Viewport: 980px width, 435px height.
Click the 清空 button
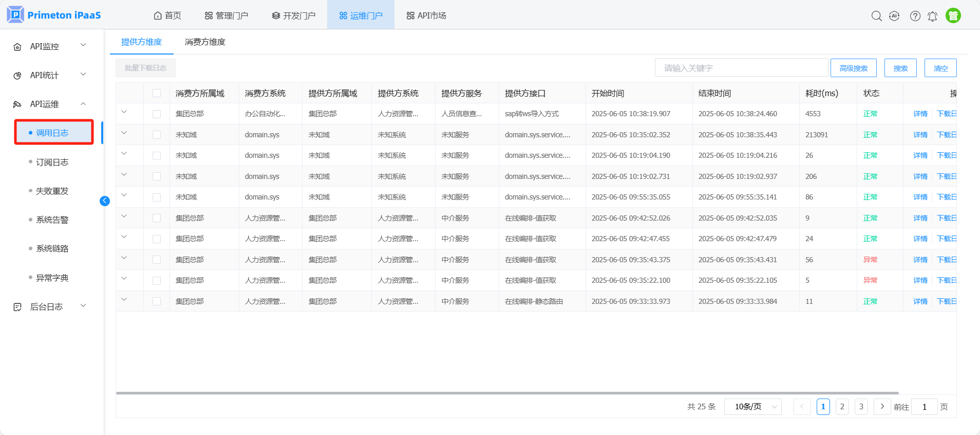(940, 68)
